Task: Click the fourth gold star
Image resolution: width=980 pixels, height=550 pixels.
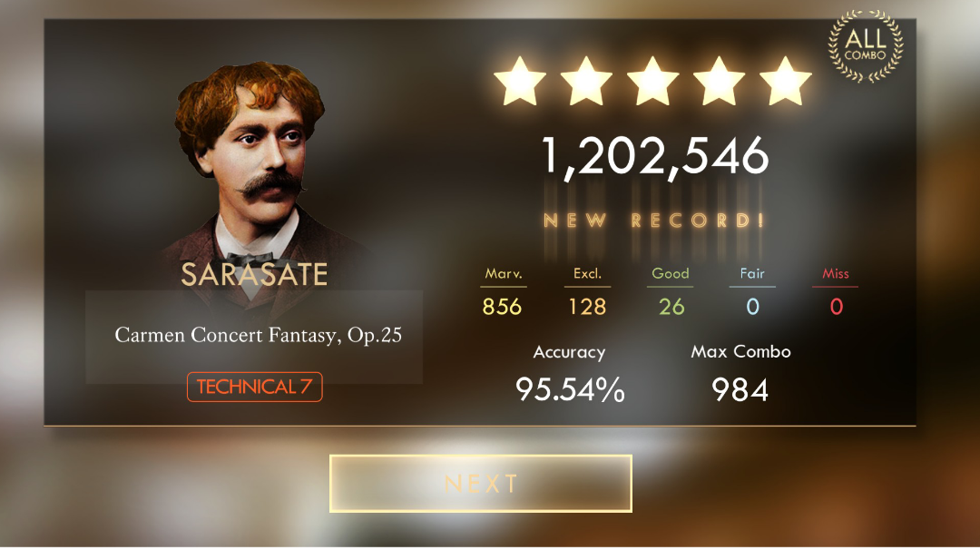Action: coord(720,82)
